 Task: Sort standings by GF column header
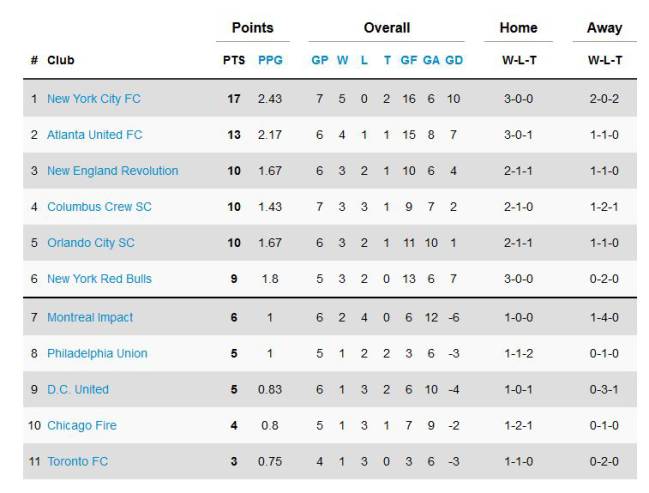(x=409, y=60)
